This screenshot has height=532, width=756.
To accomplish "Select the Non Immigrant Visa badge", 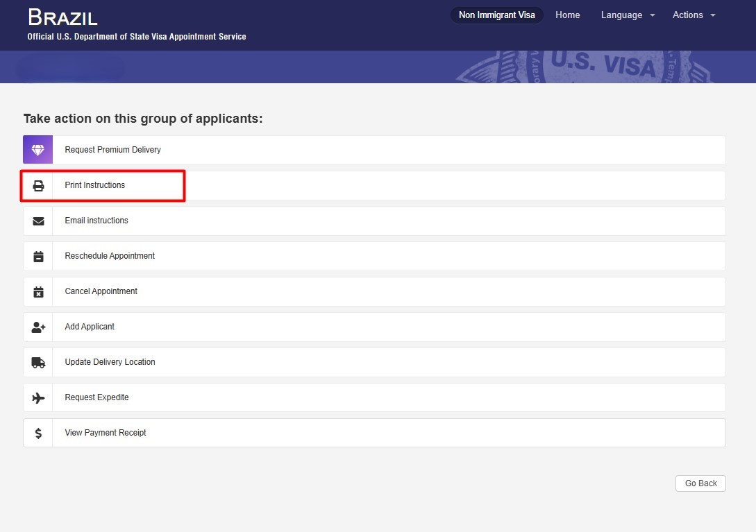I will coord(496,15).
